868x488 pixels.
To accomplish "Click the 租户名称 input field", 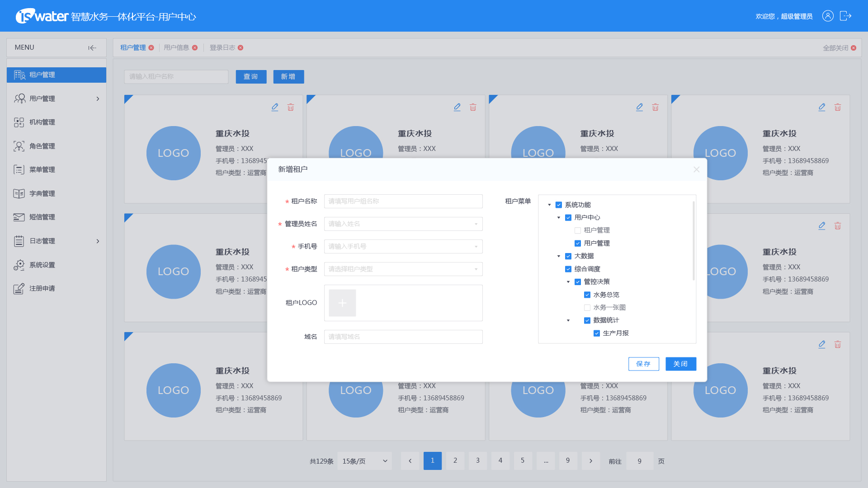I will pos(403,202).
